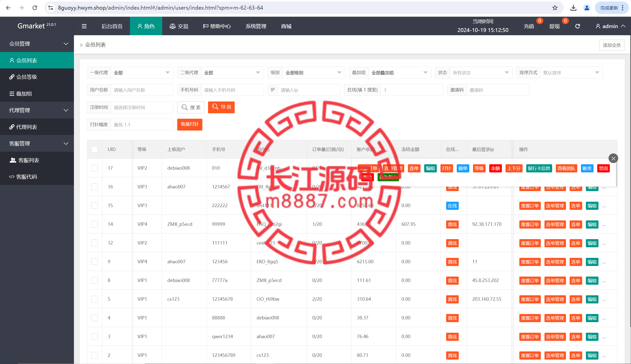Image resolution: width=631 pixels, height=364 pixels.
Task: Open 会员等级 in the sidebar
Action: point(37,77)
